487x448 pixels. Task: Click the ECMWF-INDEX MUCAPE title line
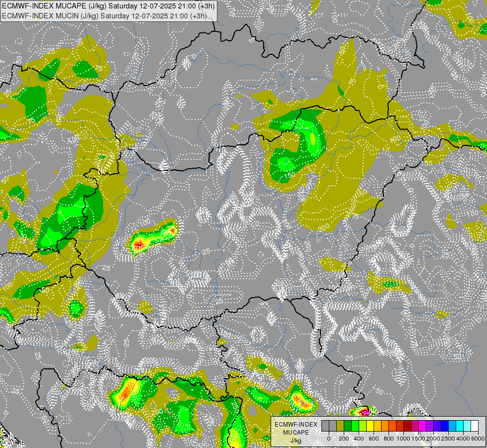click(x=108, y=6)
